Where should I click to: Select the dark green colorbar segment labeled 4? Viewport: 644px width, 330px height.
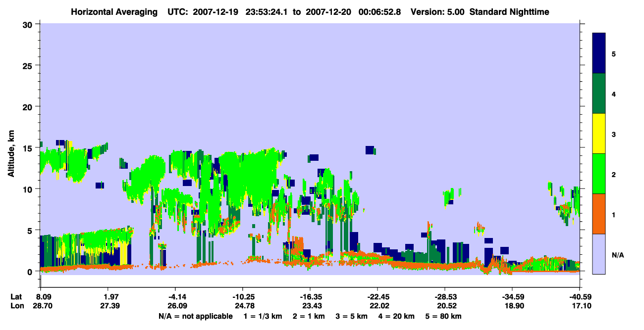pyautogui.click(x=599, y=94)
